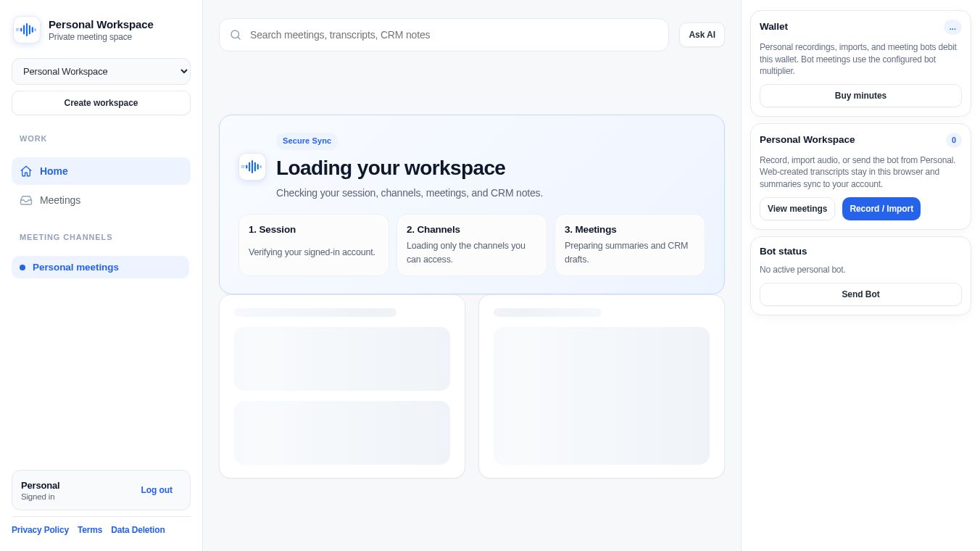Click the Personal Workspace count badge

point(954,140)
